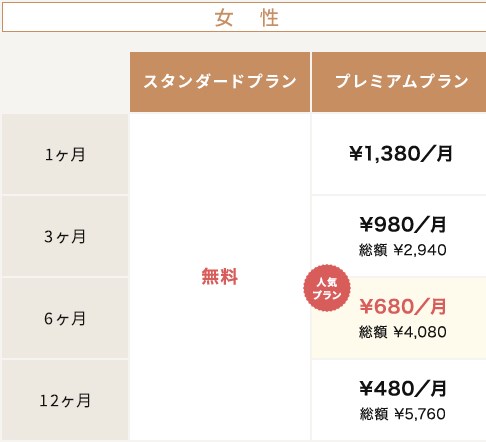The width and height of the screenshot is (486, 442).
Task: Click the 総額 ¥5,760 total text
Action: point(403,414)
